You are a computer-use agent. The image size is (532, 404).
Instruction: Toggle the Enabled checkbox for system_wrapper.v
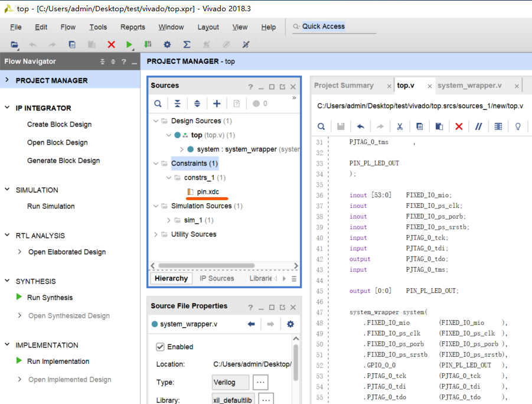pyautogui.click(x=160, y=347)
